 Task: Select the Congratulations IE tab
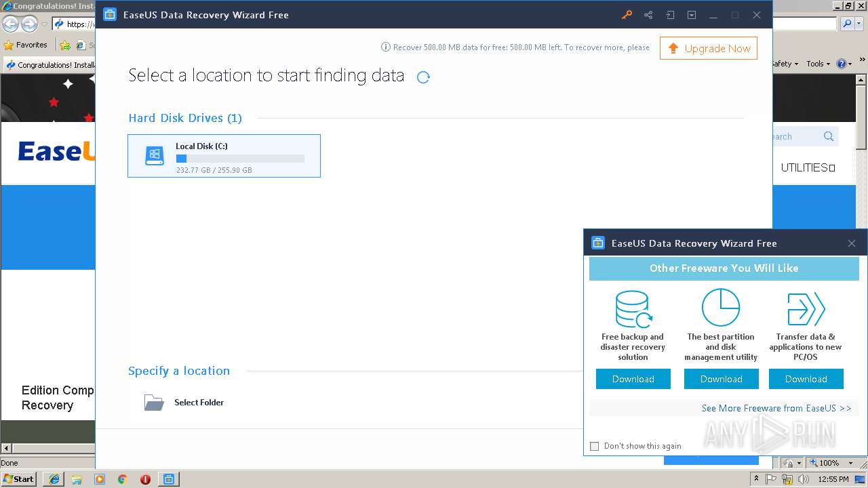tap(50, 65)
